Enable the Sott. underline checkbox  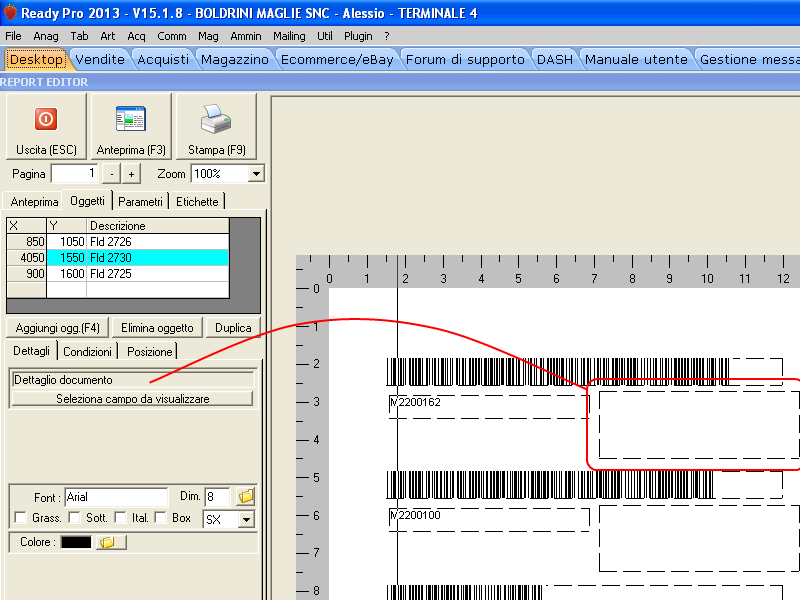tap(74, 518)
